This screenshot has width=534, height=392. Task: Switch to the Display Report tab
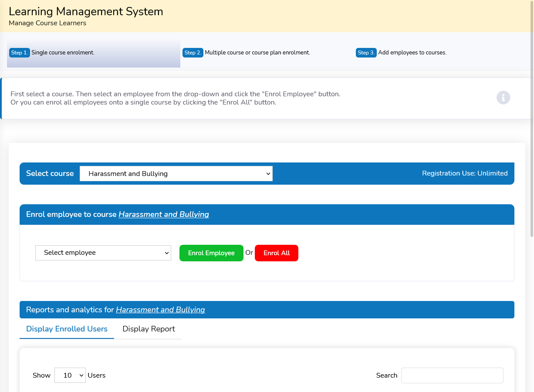tap(149, 329)
